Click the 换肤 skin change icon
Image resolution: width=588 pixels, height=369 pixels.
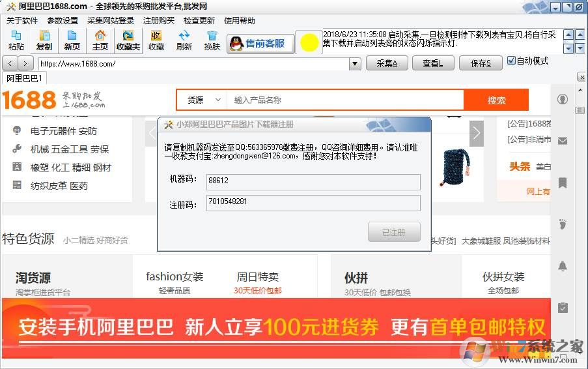pyautogui.click(x=212, y=40)
